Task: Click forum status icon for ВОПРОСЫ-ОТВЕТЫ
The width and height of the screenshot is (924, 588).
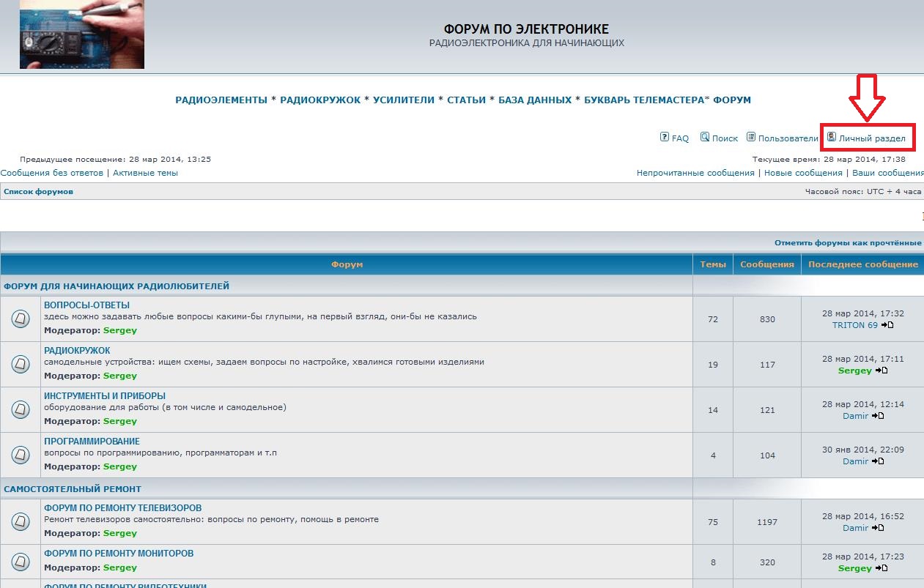Action: click(21, 319)
